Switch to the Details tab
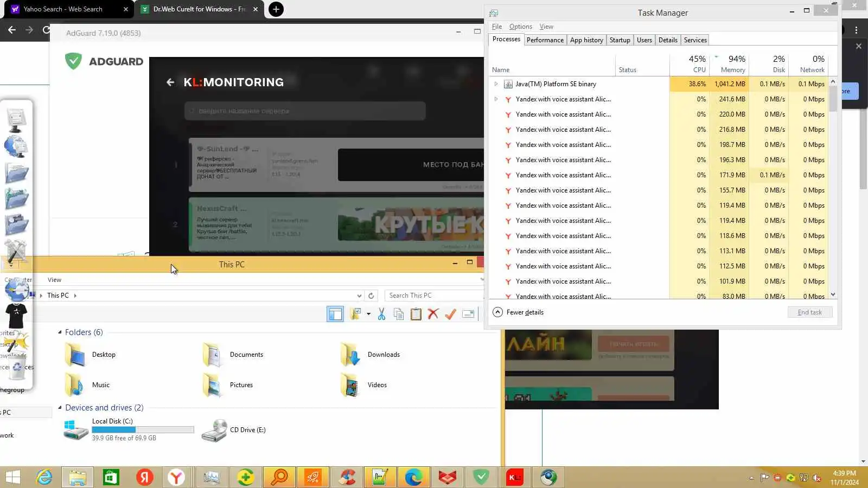The image size is (868, 488). point(668,40)
